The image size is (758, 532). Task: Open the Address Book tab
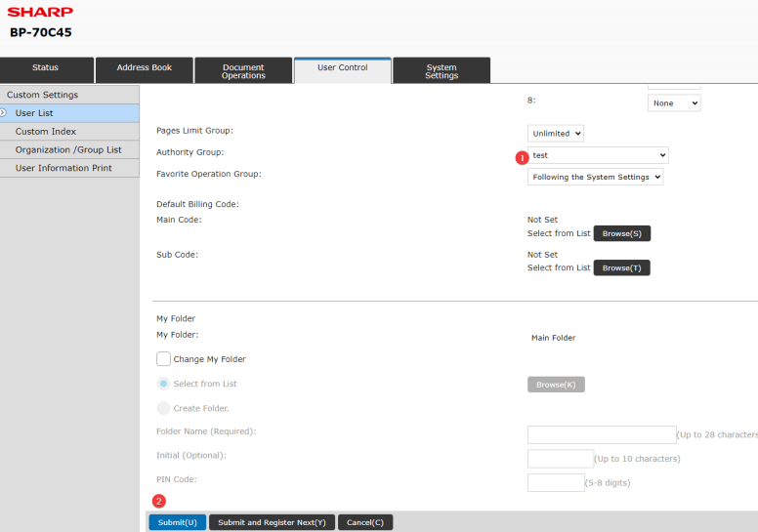145,68
